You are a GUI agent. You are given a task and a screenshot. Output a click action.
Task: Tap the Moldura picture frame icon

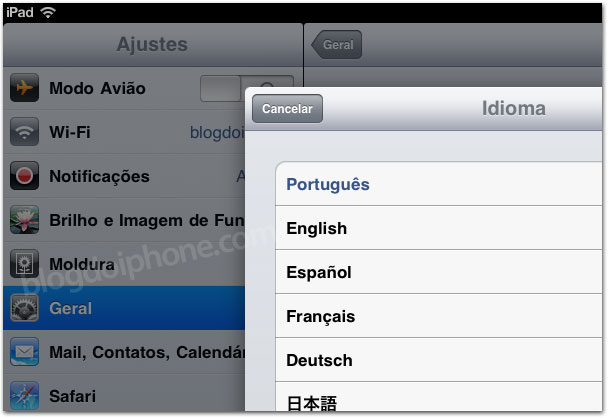[24, 263]
